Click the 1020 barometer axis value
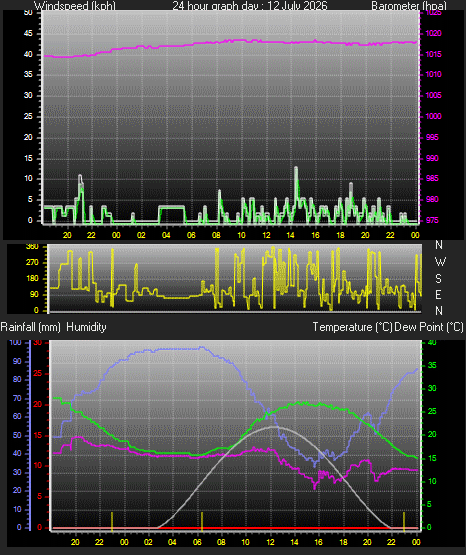 click(x=433, y=34)
